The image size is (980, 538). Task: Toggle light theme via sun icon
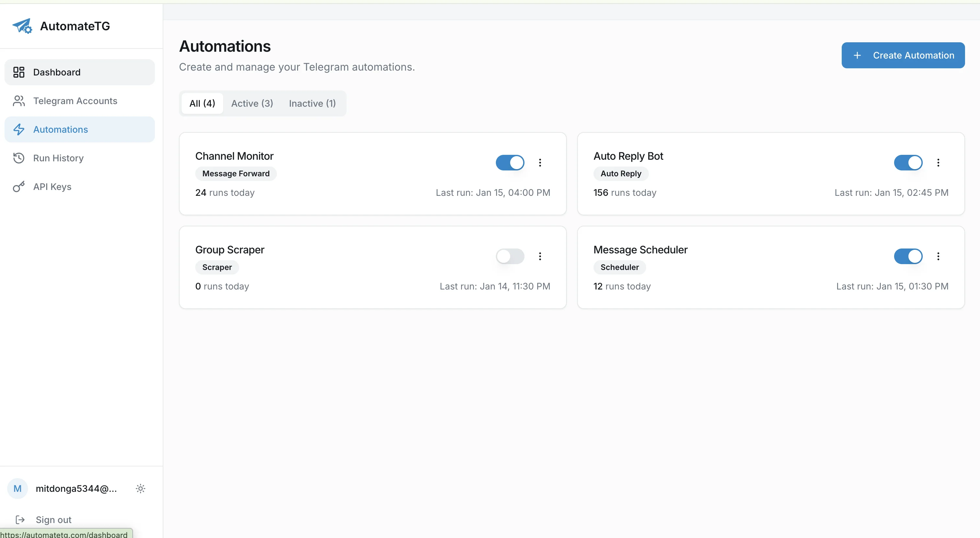click(140, 489)
